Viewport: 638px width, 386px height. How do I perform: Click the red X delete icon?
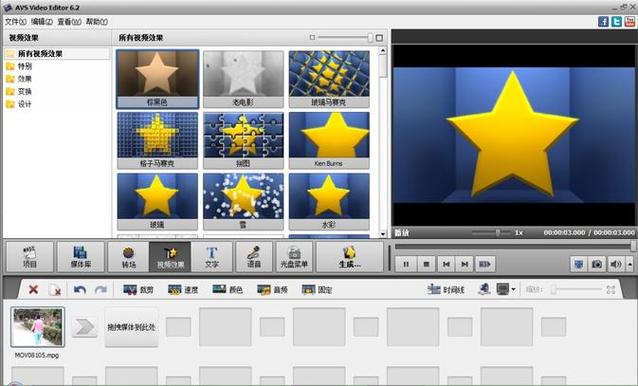click(x=33, y=290)
